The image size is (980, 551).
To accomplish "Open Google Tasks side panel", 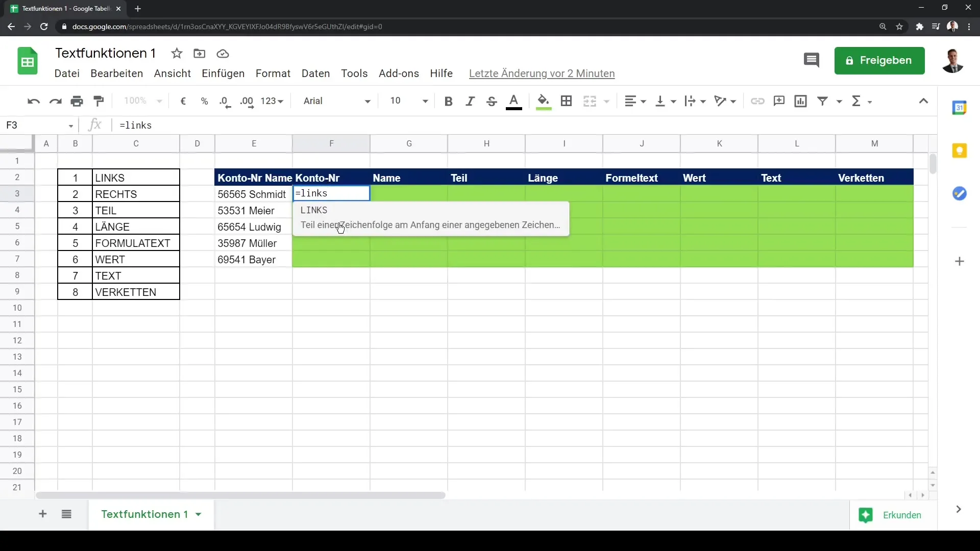I will pos(960,193).
